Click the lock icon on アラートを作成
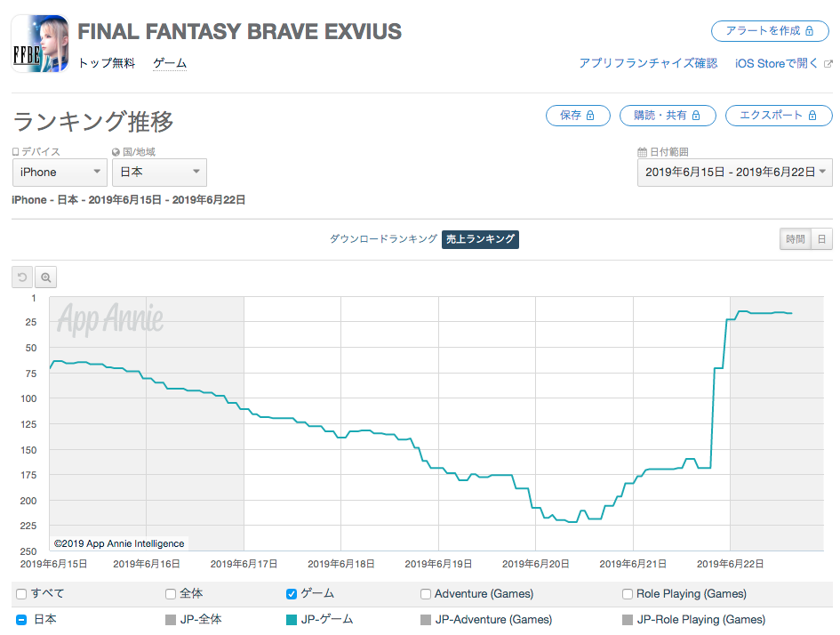The width and height of the screenshot is (840, 635). click(x=810, y=31)
